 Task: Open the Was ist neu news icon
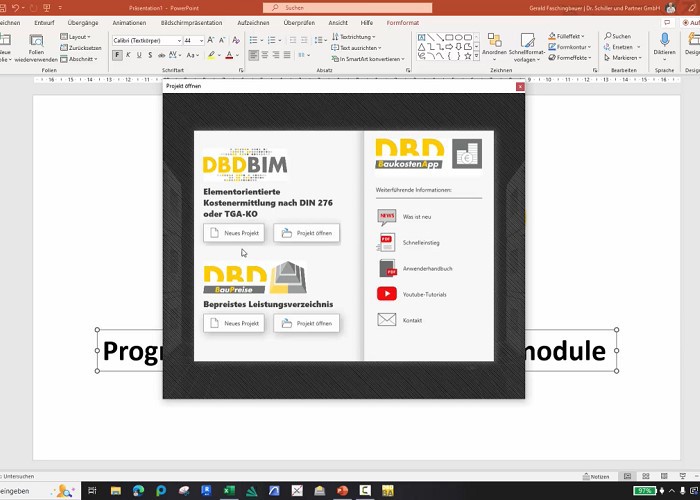[x=387, y=217]
